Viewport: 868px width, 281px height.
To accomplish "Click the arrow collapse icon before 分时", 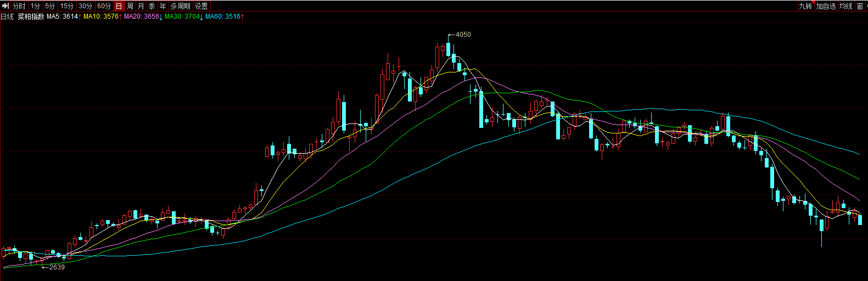I will (x=5, y=6).
